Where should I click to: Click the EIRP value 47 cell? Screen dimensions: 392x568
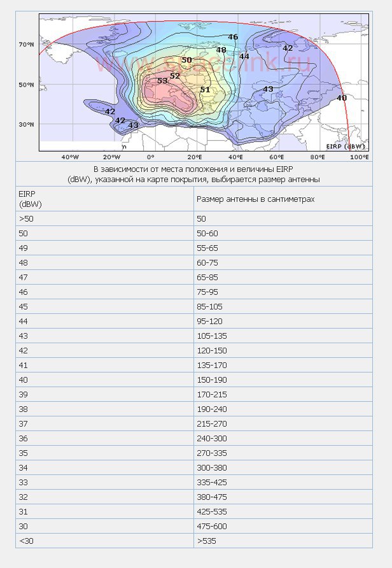pyautogui.click(x=104, y=277)
